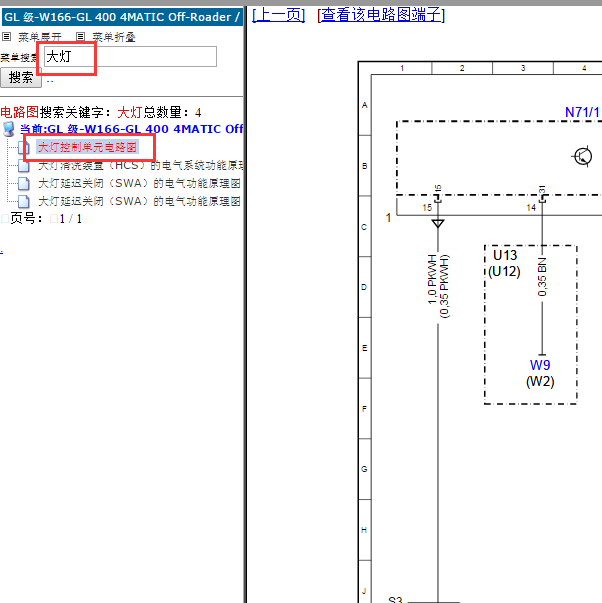The image size is (602, 603).
Task: Click document icon next to 大灯清洗装置
Action: tap(23, 166)
